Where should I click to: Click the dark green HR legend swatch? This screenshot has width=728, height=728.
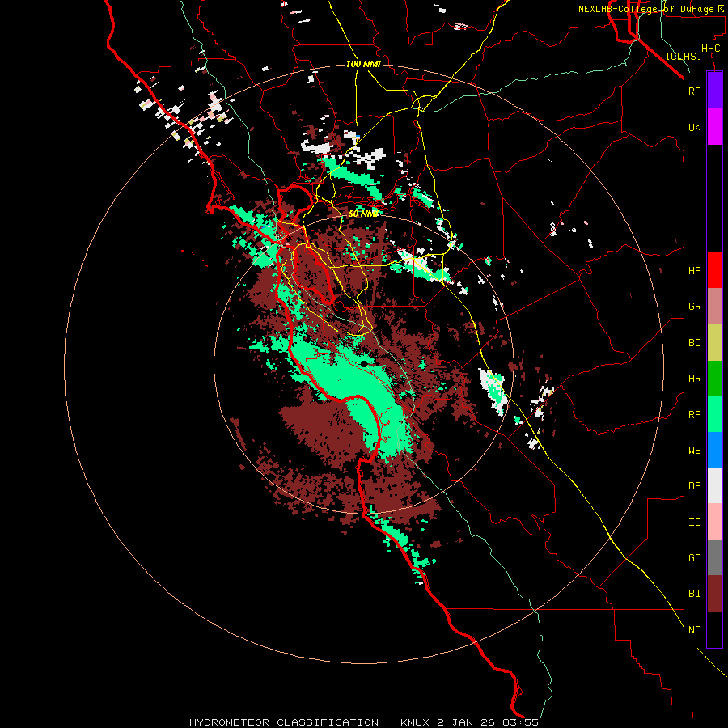[714, 379]
